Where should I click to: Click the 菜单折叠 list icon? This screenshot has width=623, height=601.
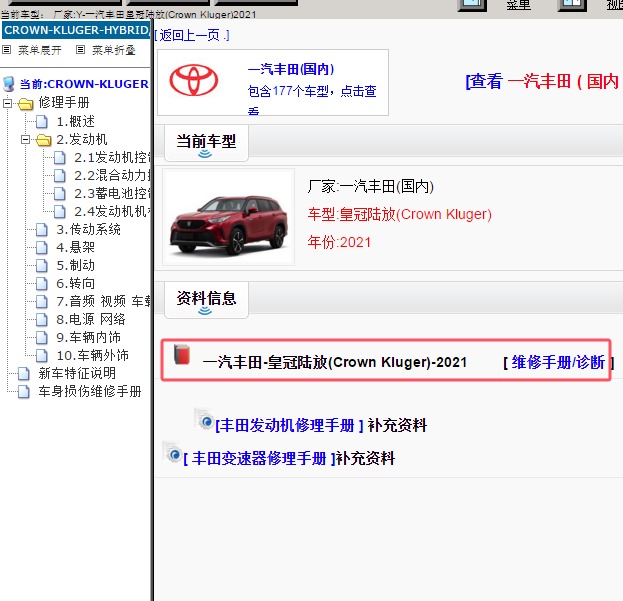[x=80, y=50]
